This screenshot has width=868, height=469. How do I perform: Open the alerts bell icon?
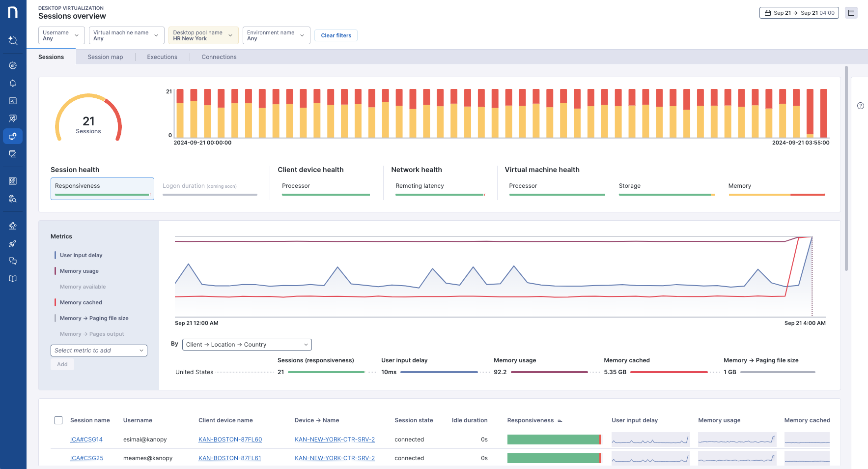pos(13,83)
